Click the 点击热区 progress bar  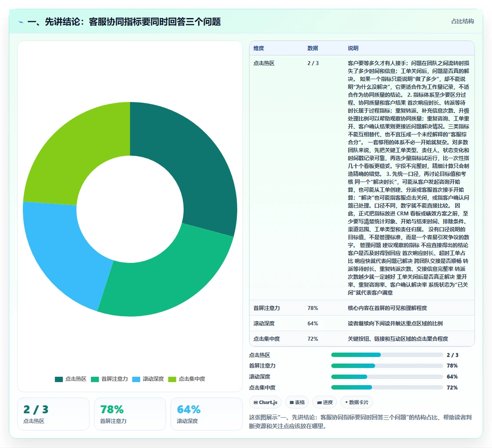pos(387,355)
